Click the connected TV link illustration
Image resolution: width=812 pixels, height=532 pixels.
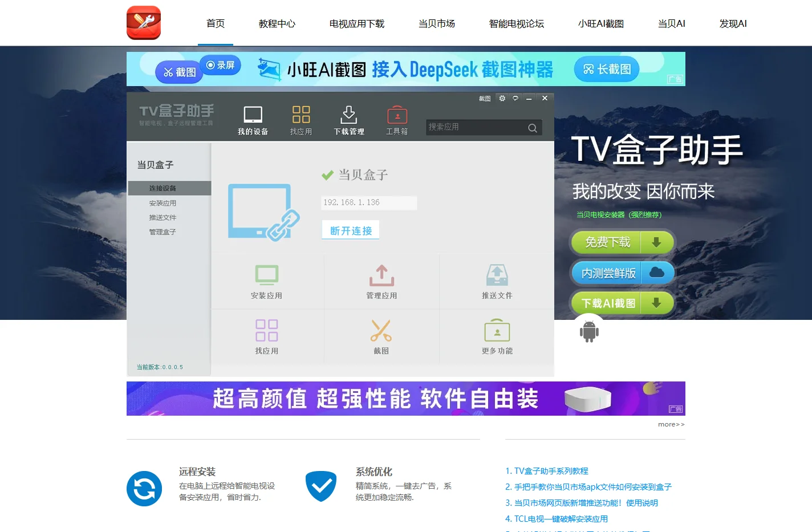click(x=264, y=212)
